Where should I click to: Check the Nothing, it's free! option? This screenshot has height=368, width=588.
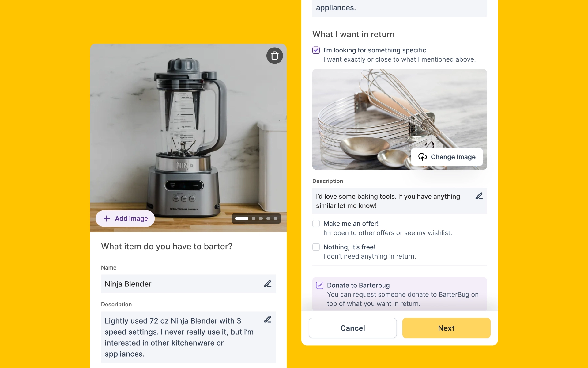[x=316, y=247]
